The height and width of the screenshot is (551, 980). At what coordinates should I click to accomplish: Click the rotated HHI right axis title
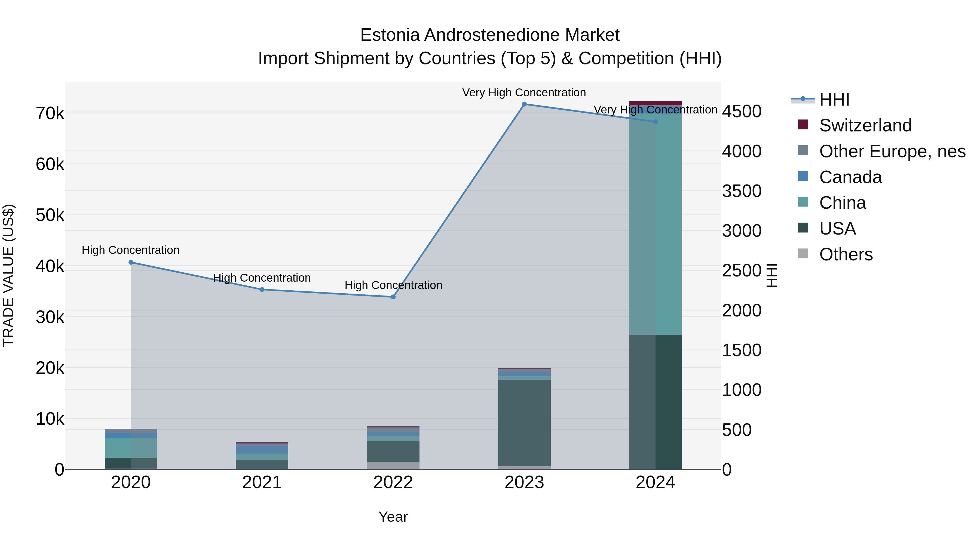[x=771, y=275]
